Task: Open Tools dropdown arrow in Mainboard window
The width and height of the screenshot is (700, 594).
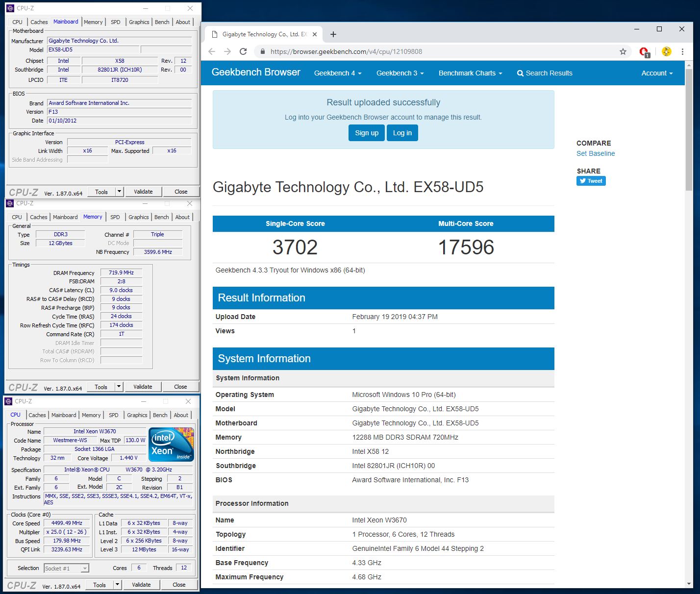Action: (120, 192)
